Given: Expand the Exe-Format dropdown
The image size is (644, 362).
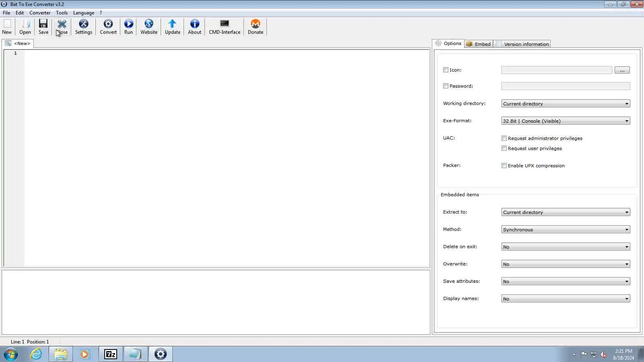Looking at the screenshot, I should (x=566, y=121).
